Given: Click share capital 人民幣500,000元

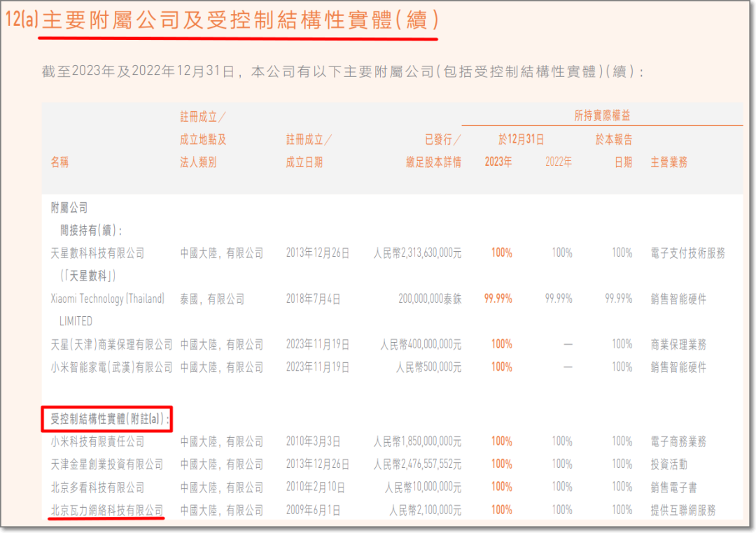Looking at the screenshot, I should 428,367.
